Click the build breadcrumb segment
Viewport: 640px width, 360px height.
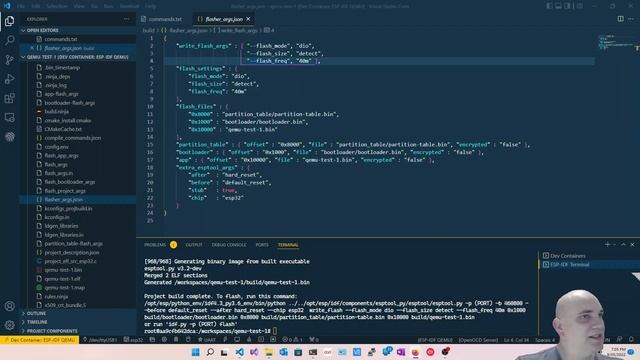[149, 30]
